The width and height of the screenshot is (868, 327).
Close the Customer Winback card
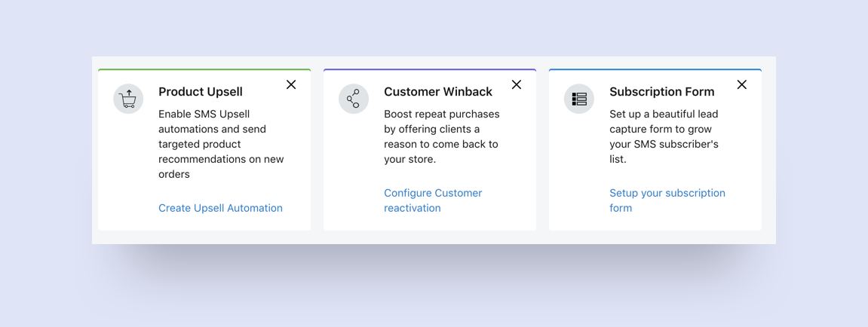pyautogui.click(x=517, y=84)
